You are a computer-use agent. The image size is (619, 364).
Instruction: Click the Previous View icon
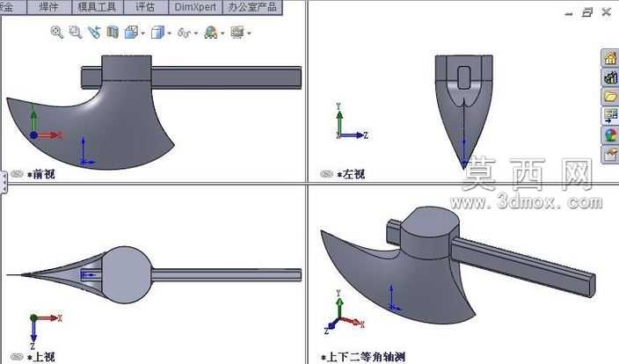pyautogui.click(x=94, y=33)
